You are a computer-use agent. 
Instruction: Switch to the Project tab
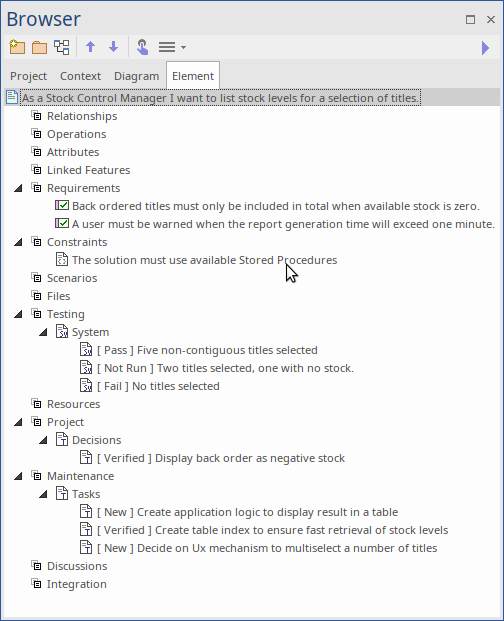29,76
